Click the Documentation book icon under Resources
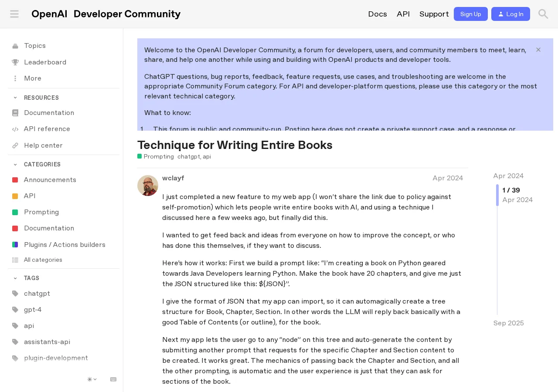This screenshot has height=392, width=558. point(15,113)
